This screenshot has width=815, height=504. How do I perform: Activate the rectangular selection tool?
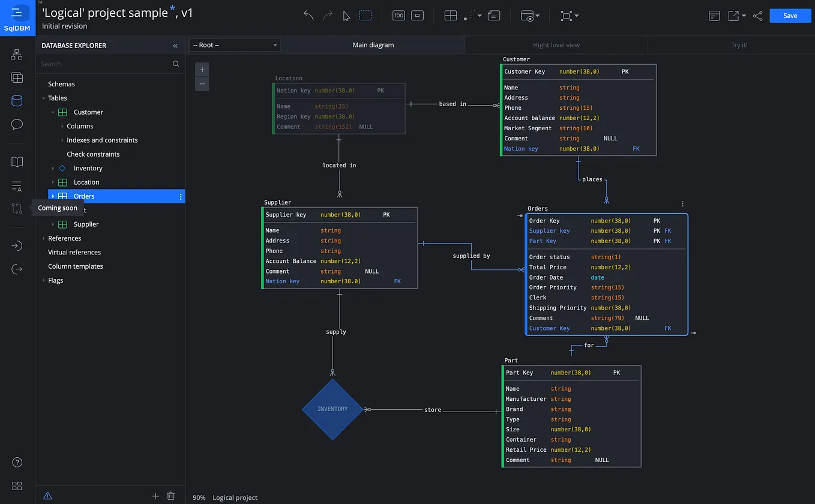coord(365,15)
